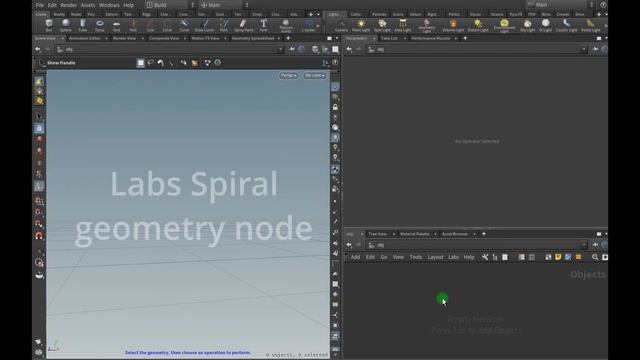The width and height of the screenshot is (640, 360).
Task: Toggle pin on Parameters pane path bar
Action: 595,49
